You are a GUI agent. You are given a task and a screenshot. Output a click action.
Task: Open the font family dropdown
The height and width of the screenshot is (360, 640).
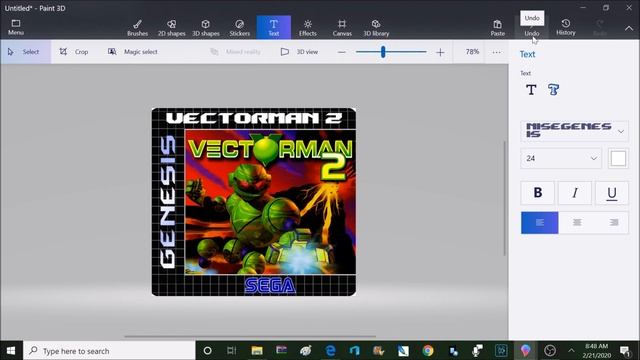coord(575,131)
